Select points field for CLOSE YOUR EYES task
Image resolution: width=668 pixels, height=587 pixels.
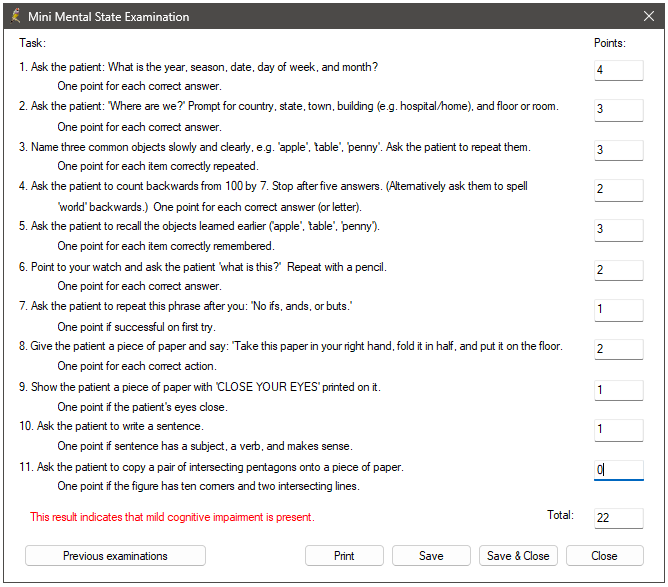click(619, 390)
